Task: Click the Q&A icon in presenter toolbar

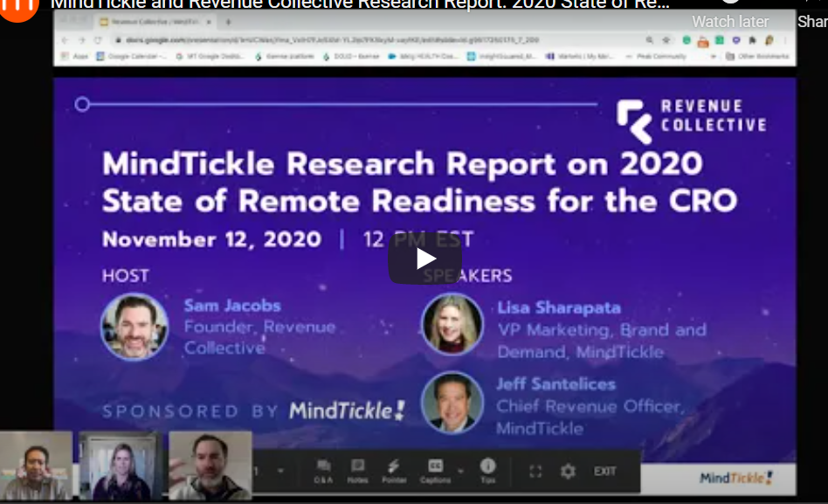Action: click(323, 470)
